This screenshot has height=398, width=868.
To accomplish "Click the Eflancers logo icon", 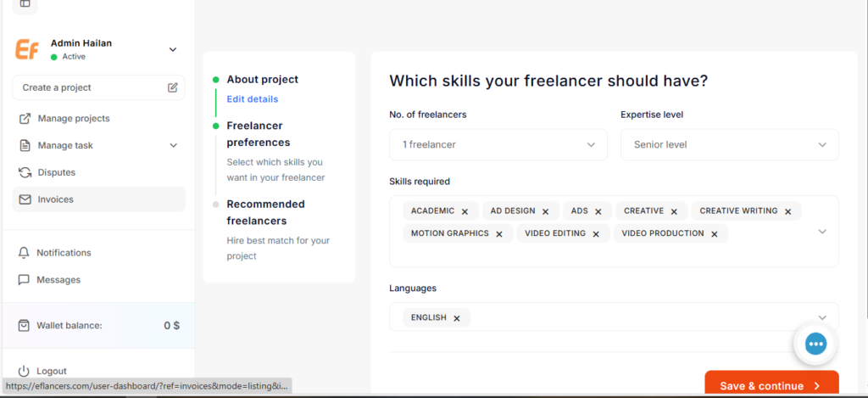I will click(x=27, y=49).
